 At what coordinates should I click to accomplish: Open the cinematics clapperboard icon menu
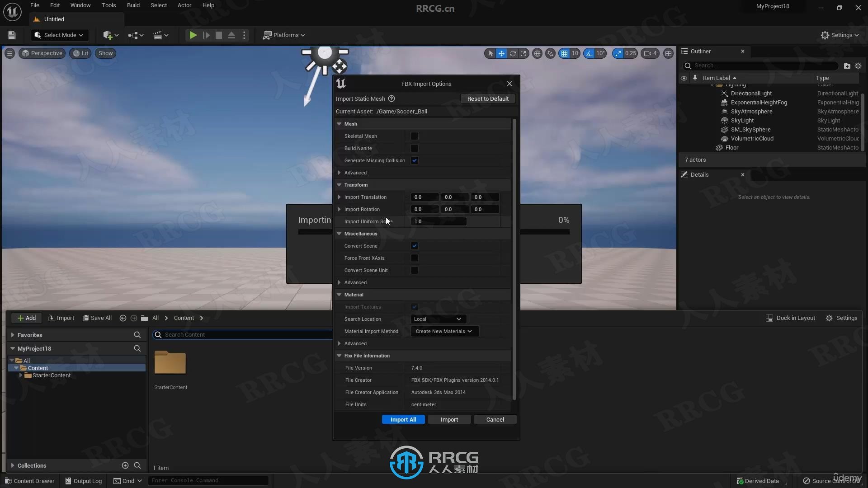[x=161, y=35]
